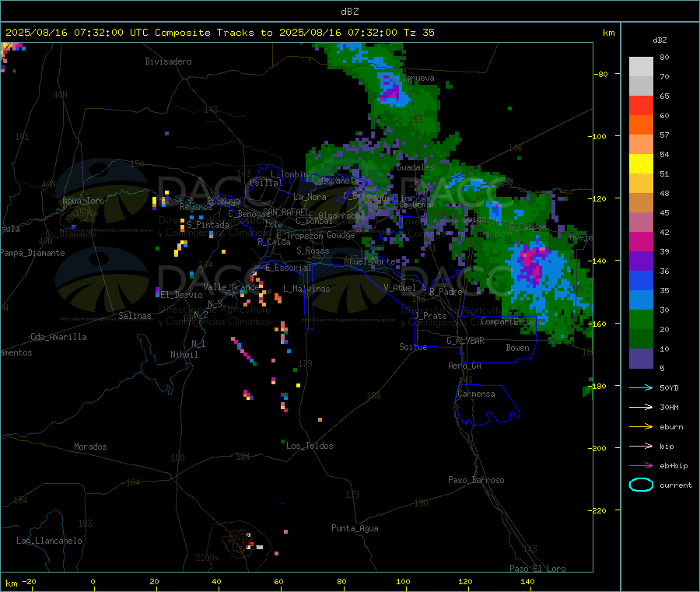The image size is (700, 592).
Task: Pick the white 70–80 dBZ swatch
Action: click(641, 67)
